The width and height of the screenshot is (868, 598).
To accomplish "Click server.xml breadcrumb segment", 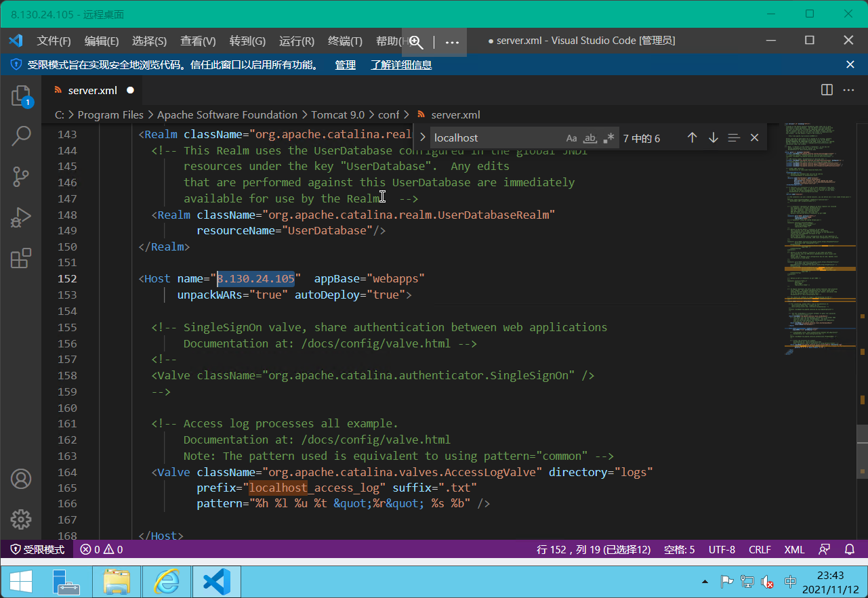I will (x=455, y=115).
